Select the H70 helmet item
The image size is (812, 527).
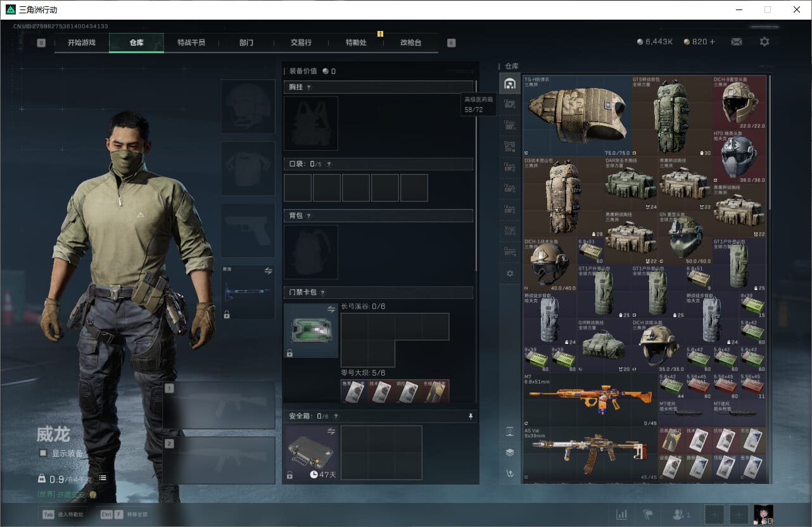pos(739,156)
